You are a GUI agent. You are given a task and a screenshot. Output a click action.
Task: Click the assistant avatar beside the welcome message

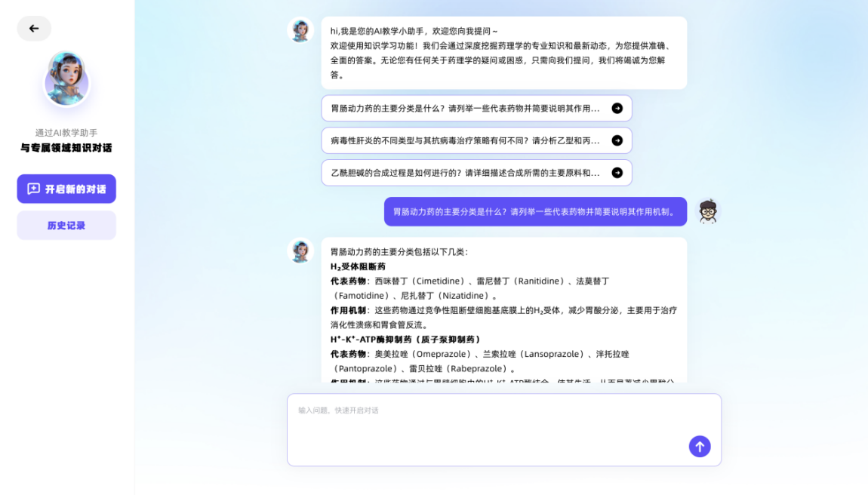point(300,30)
